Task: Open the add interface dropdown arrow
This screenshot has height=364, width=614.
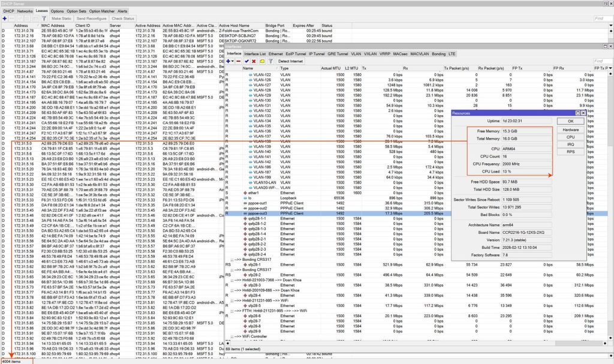Action: pos(233,61)
